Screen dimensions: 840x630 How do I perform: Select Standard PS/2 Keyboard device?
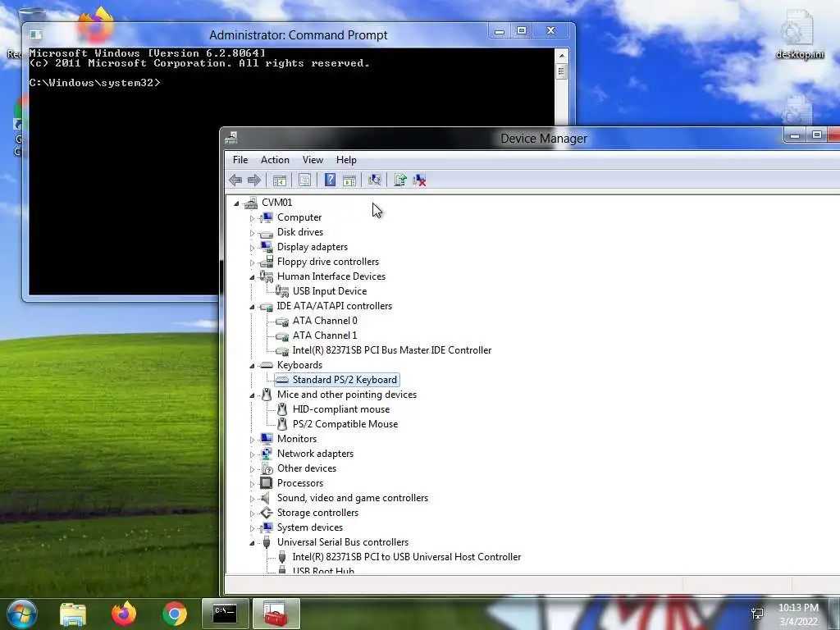345,379
